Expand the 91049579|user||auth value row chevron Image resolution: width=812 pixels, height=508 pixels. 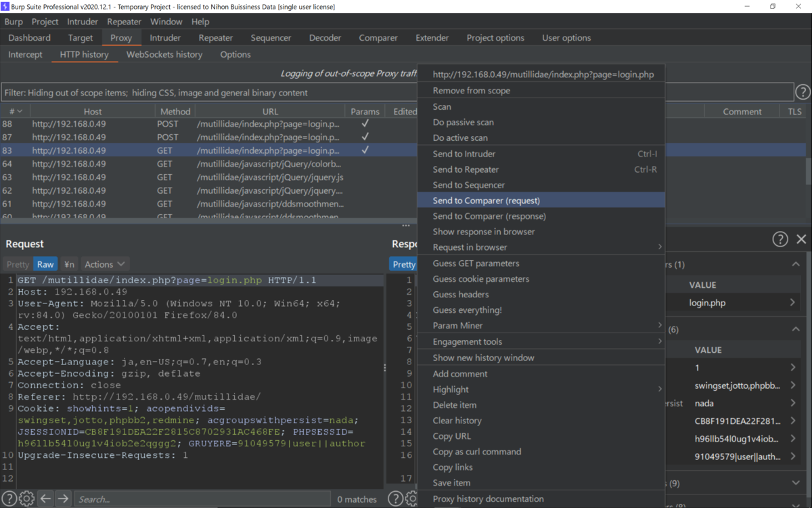point(792,457)
